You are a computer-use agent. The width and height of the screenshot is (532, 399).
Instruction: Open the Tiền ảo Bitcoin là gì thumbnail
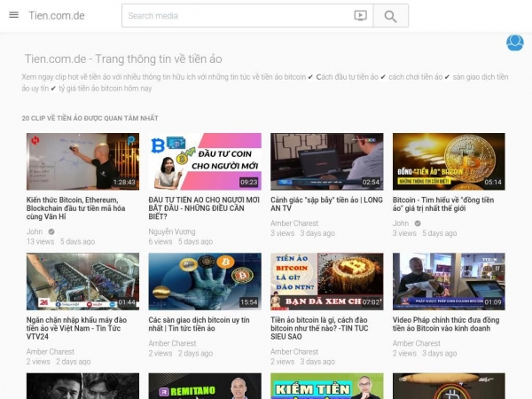coord(326,281)
